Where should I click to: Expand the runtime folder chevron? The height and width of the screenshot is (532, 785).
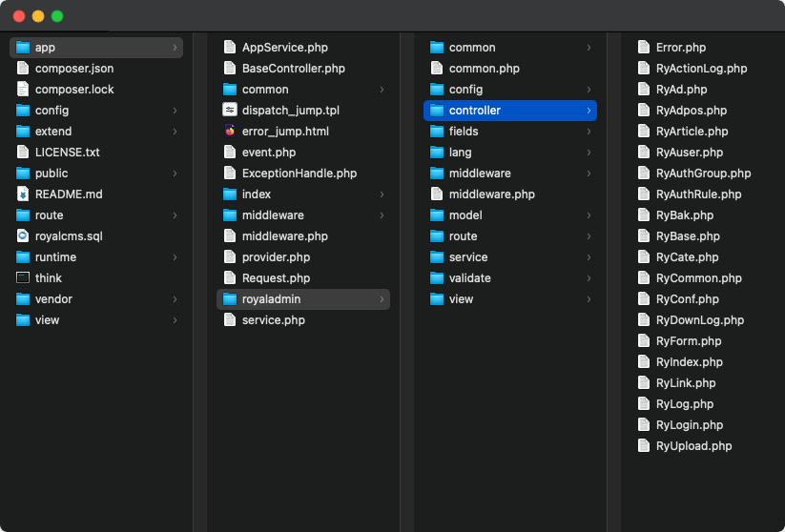pos(175,256)
